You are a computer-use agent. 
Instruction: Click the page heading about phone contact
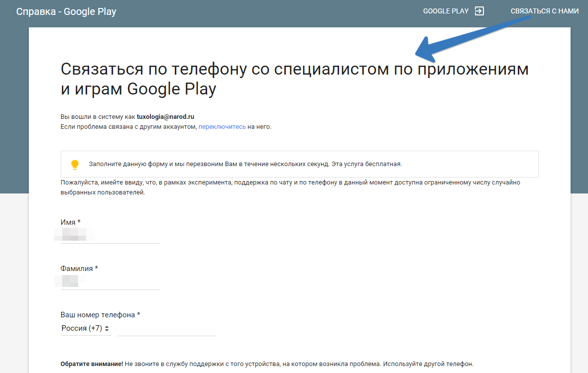(x=294, y=79)
